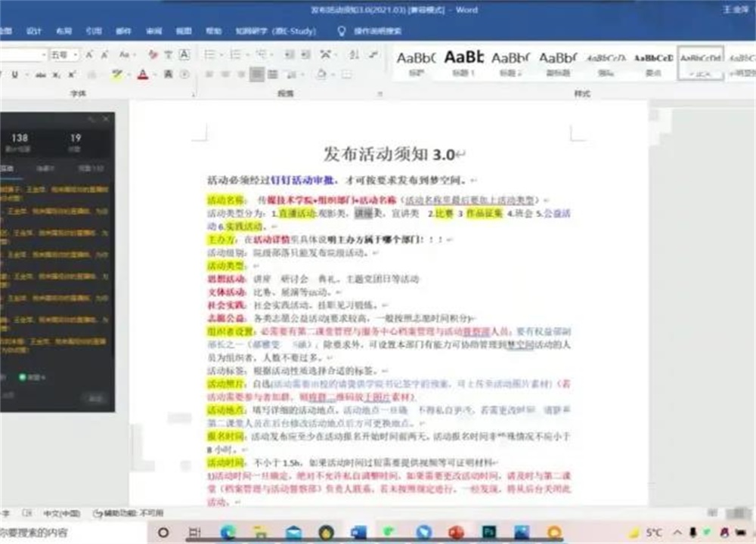Switch to the 审阅 ribbon tab
This screenshot has width=756, height=544.
(x=154, y=32)
